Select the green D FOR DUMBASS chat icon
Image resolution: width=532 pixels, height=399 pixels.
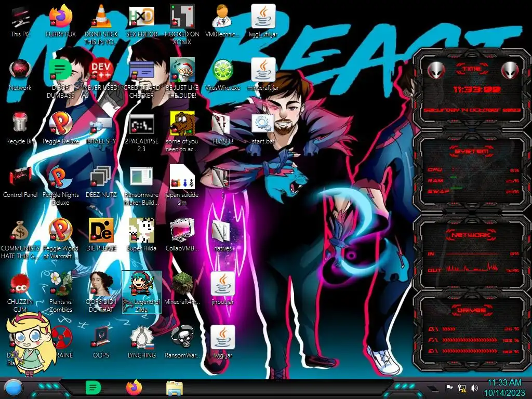click(60, 79)
